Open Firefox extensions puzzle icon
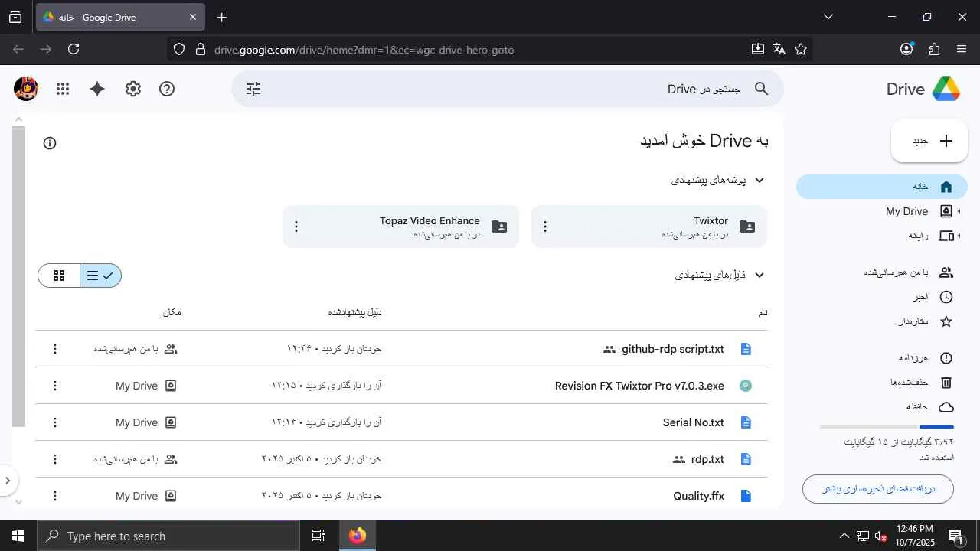This screenshot has height=551, width=980. point(934,49)
